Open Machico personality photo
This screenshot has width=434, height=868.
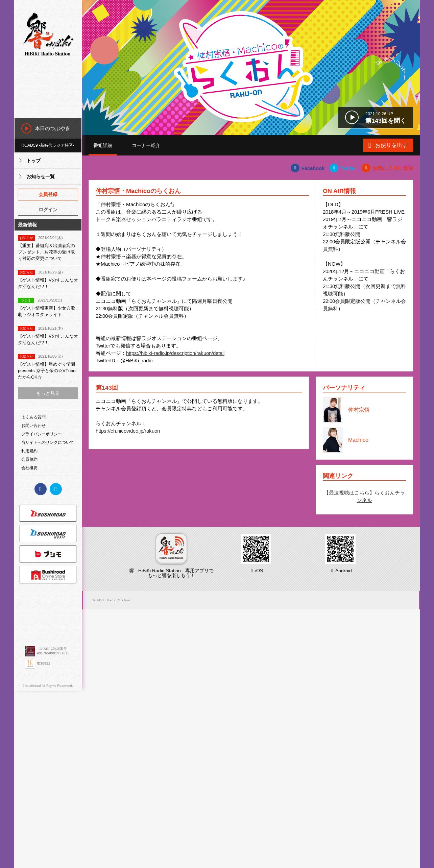click(x=333, y=440)
